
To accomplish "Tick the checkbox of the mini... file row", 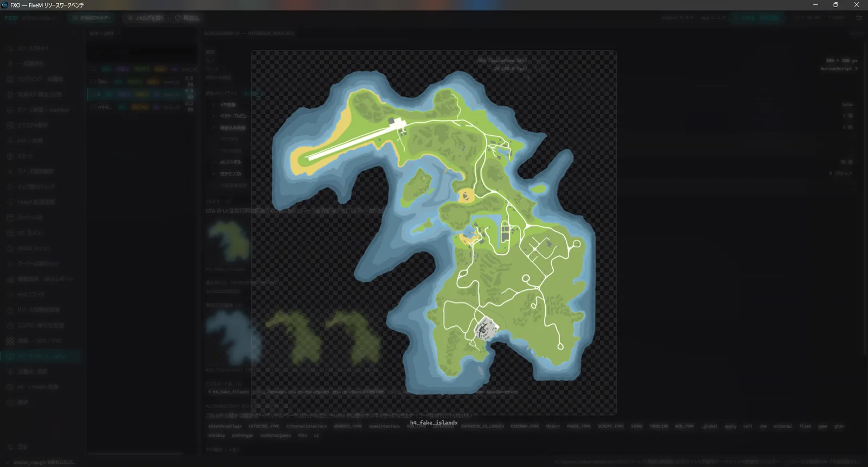I will (x=93, y=107).
